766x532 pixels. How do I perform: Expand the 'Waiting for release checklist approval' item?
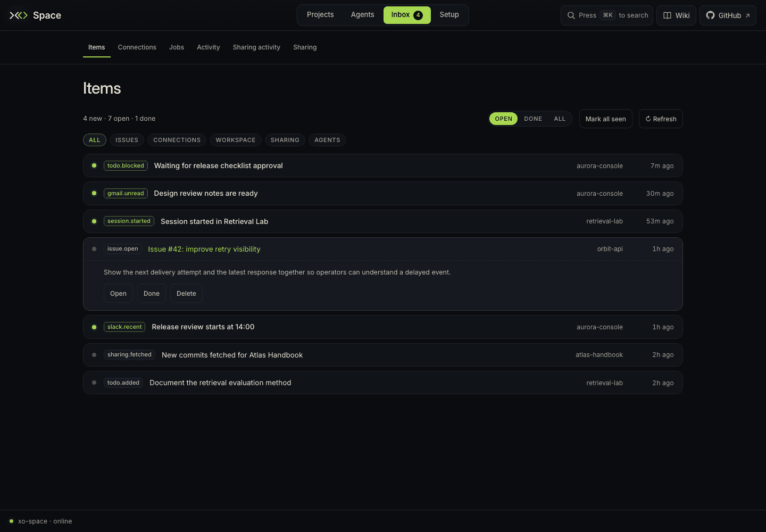coord(383,165)
